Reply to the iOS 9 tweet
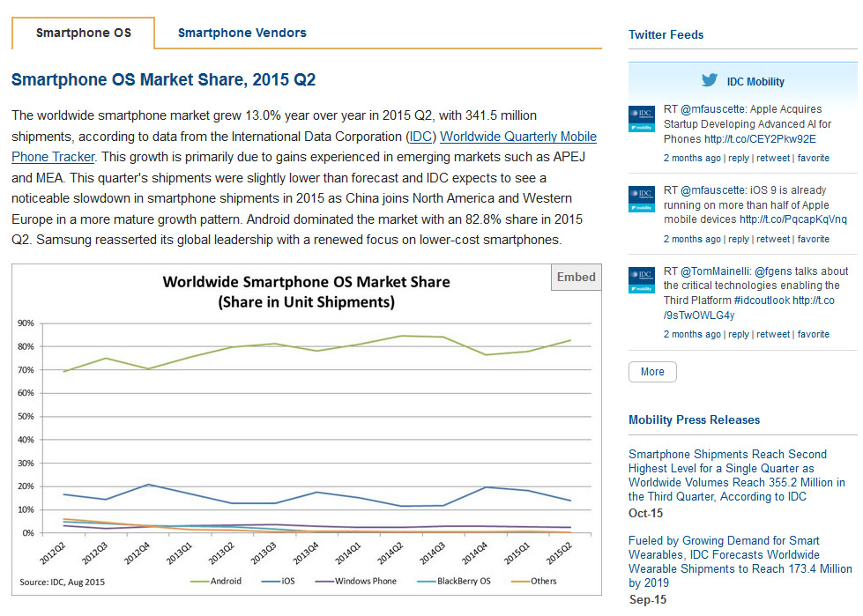This screenshot has width=863, height=616. (x=738, y=239)
